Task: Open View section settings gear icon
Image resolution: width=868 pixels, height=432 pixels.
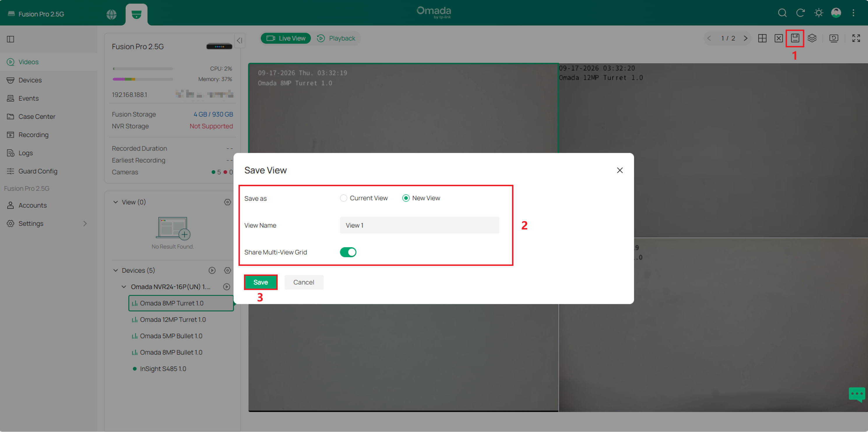Action: click(228, 202)
